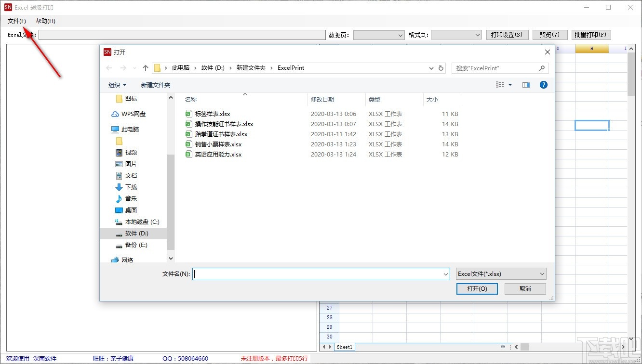Image resolution: width=642 pixels, height=364 pixels.
Task: Click the 预览(V) button
Action: click(549, 35)
